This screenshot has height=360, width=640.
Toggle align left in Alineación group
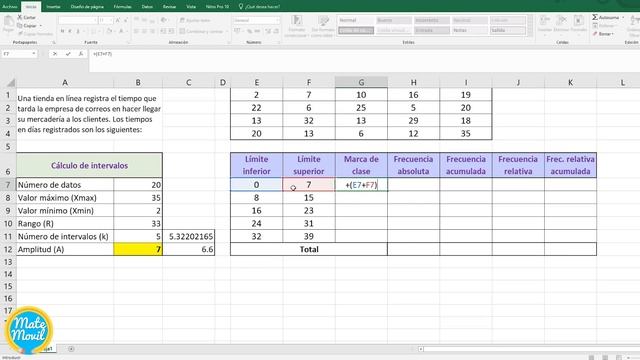[x=137, y=31]
